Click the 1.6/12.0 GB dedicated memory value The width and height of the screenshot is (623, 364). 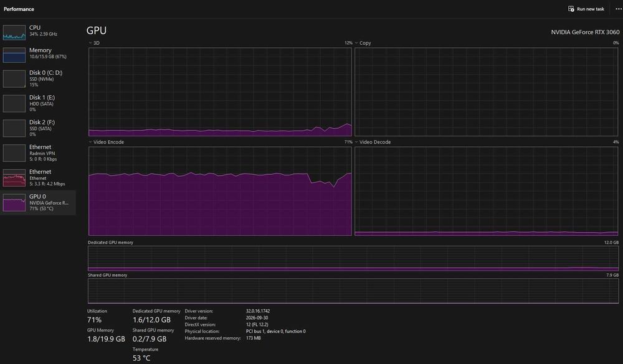coord(151,320)
